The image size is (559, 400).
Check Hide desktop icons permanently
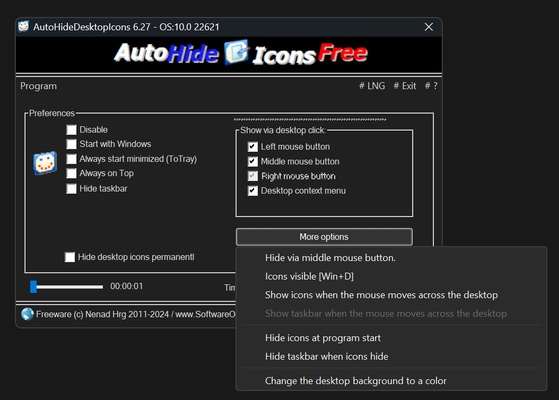coord(70,257)
